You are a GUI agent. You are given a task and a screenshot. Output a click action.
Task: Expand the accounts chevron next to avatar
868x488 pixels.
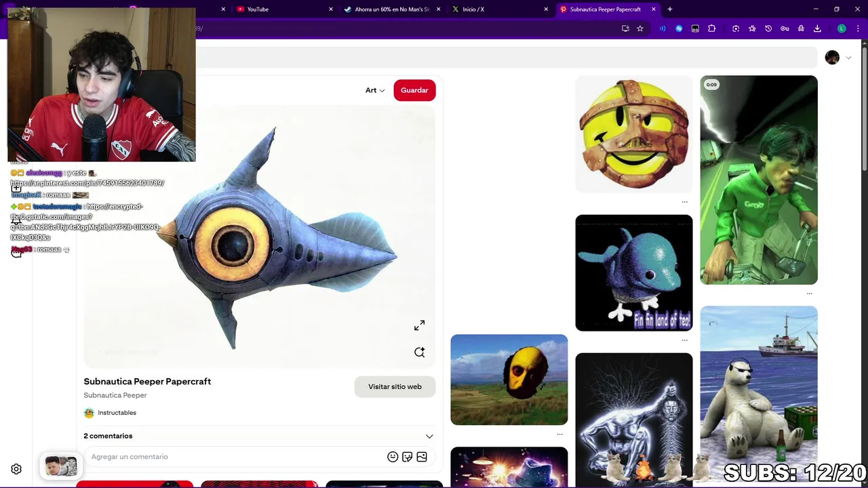point(848,58)
